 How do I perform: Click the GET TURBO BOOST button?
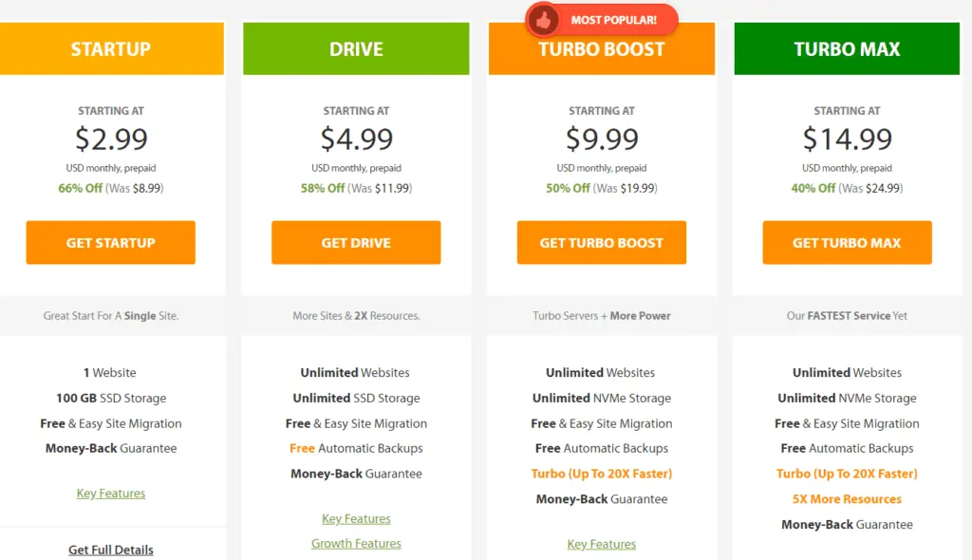tap(601, 242)
